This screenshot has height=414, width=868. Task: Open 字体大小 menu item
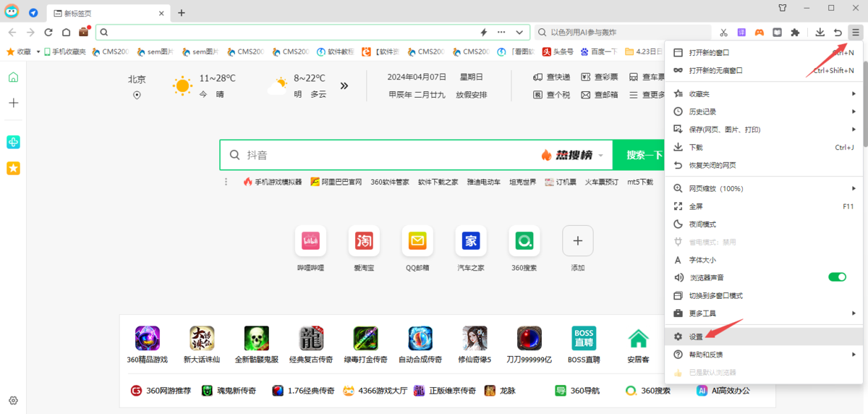tap(763, 260)
